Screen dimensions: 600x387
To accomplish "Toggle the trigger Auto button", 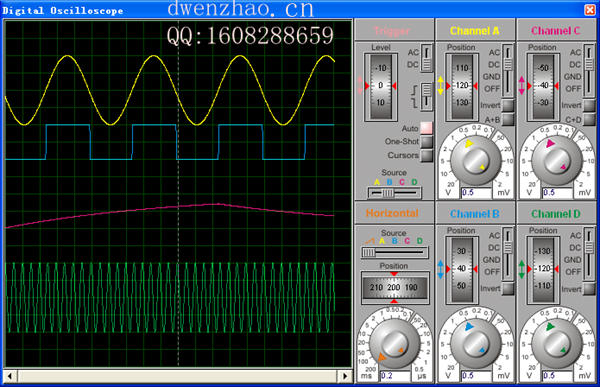I will tap(426, 128).
